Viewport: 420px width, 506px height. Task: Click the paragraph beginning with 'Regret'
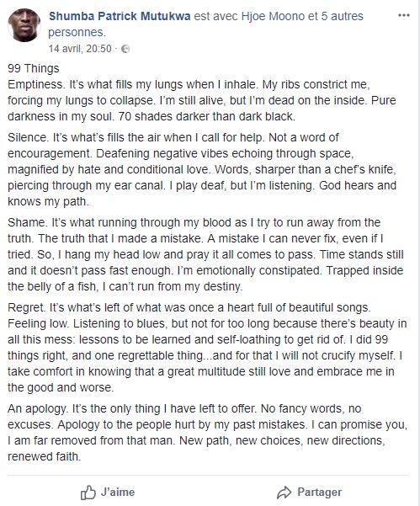pos(207,347)
